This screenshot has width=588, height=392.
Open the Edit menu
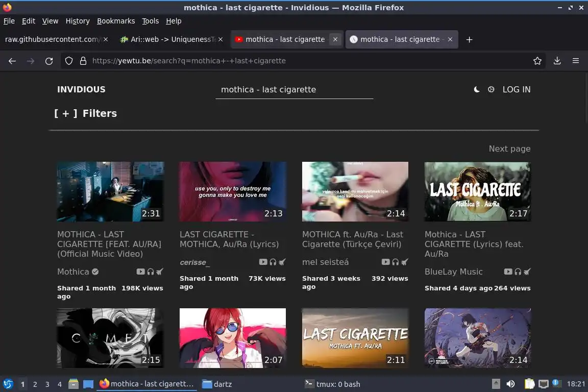click(x=29, y=21)
